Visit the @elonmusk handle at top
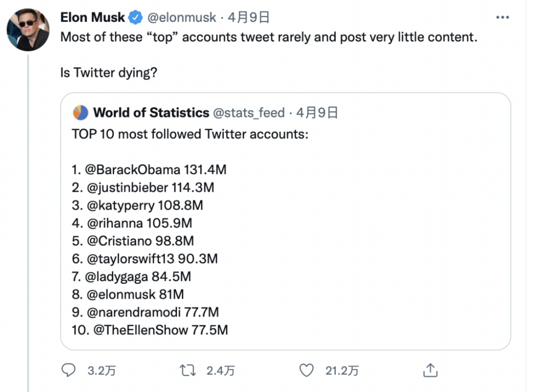 tap(180, 18)
